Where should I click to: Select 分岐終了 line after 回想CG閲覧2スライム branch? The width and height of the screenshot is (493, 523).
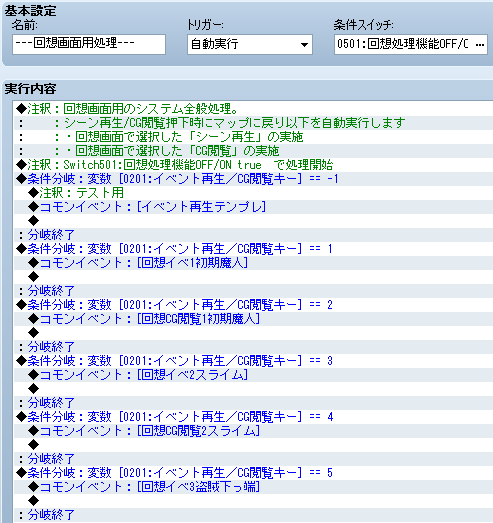click(254, 459)
